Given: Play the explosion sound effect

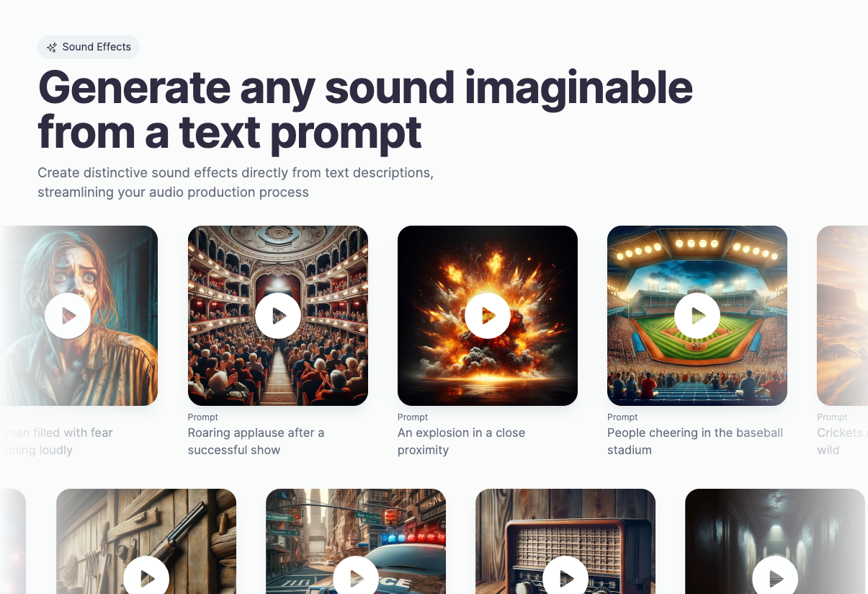Looking at the screenshot, I should click(x=488, y=316).
